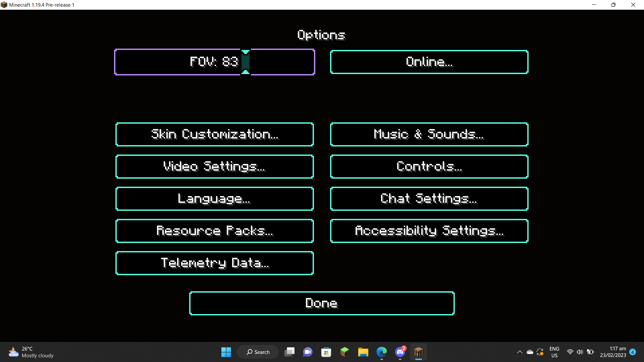
Task: Click the taskbar Search box
Action: pyautogui.click(x=258, y=352)
